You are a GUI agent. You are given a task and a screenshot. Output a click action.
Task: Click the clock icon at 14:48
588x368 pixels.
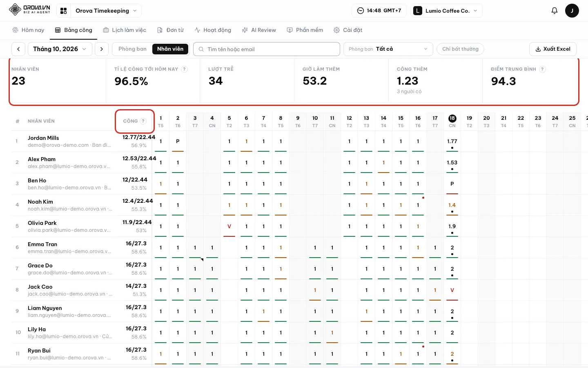[x=361, y=11]
